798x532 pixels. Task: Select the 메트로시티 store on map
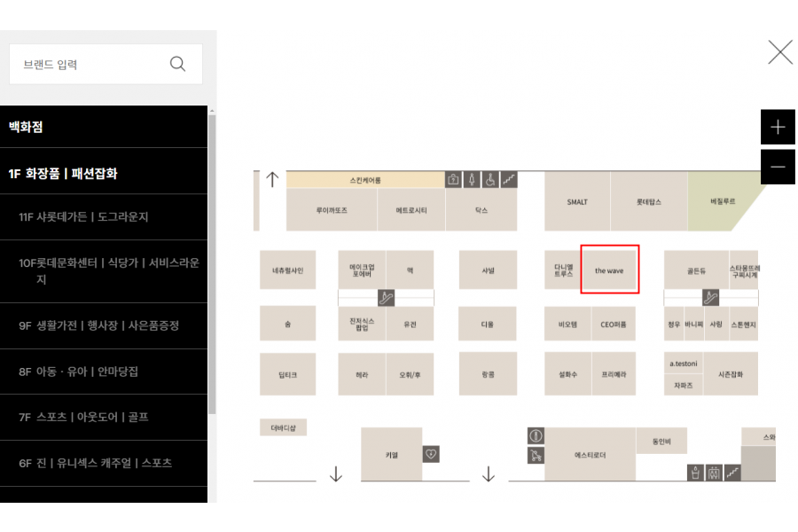click(x=411, y=210)
